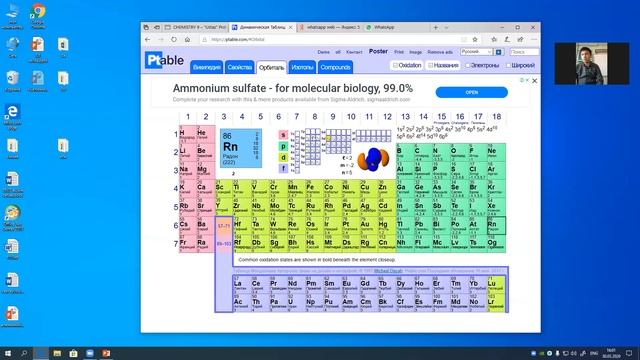Viewport: 640px width, 360px height.
Task: Open a new browser tab
Action: [x=436, y=27]
